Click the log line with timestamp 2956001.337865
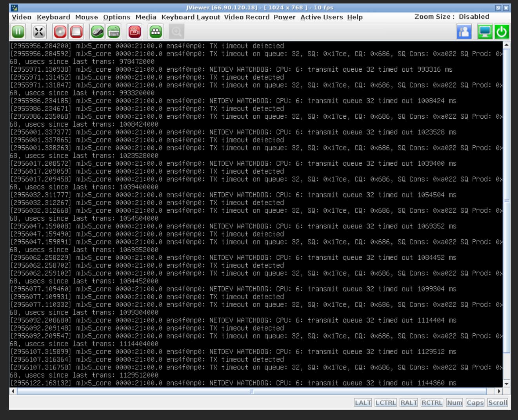 point(147,140)
